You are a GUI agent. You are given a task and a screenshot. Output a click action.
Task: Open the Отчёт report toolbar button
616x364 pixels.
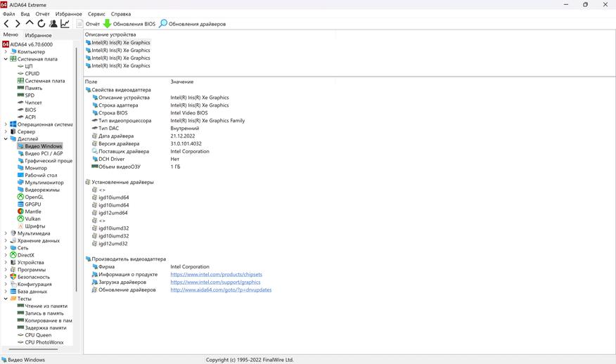point(88,24)
